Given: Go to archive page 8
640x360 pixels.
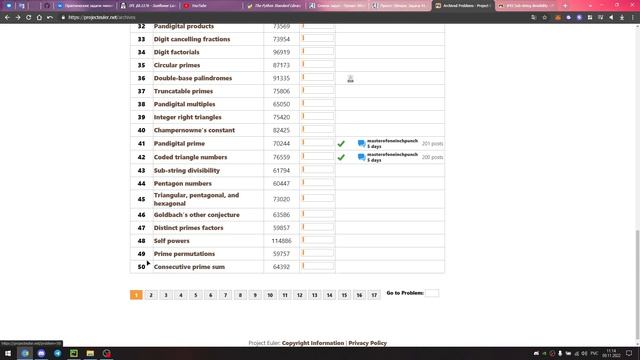Looking at the screenshot, I should tap(240, 295).
